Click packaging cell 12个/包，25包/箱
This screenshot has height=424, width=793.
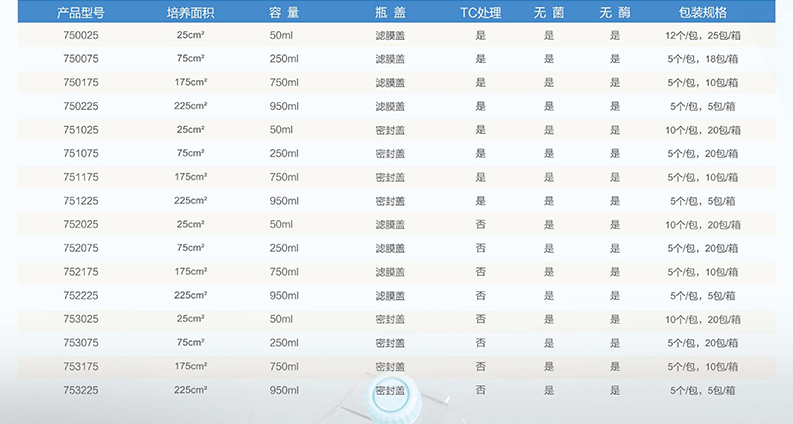tap(703, 35)
